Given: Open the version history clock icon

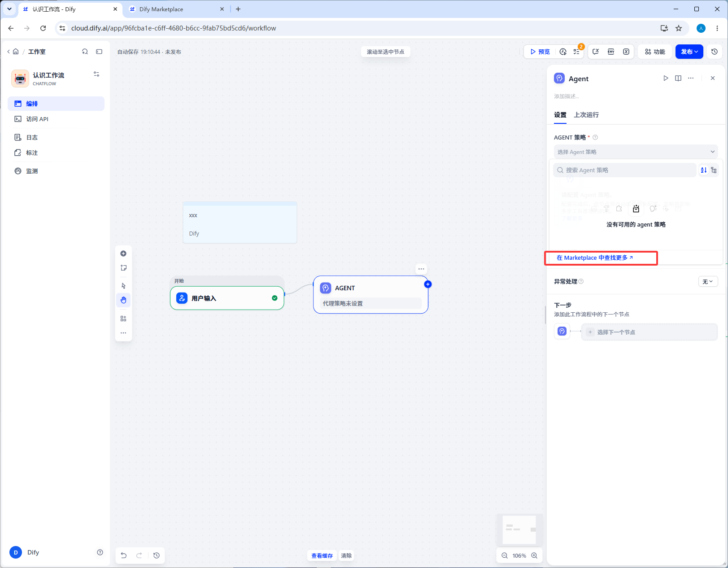Looking at the screenshot, I should coord(715,52).
